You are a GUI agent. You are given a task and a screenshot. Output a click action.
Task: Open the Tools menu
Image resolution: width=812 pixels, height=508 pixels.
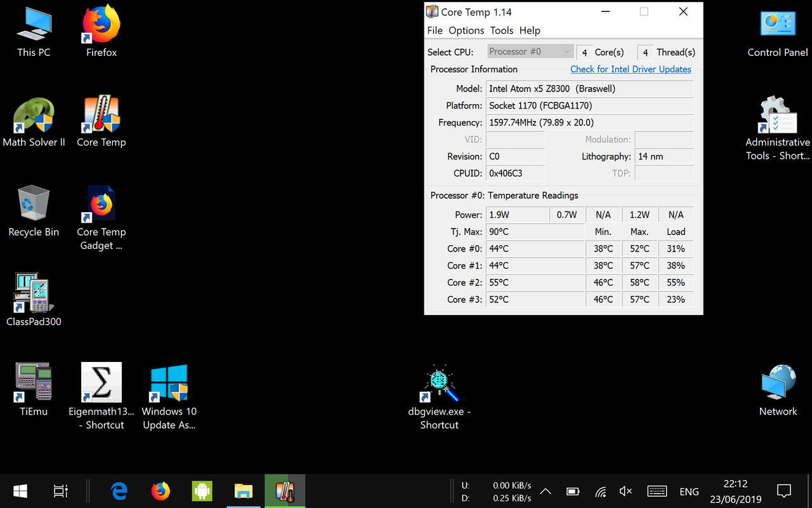click(501, 30)
